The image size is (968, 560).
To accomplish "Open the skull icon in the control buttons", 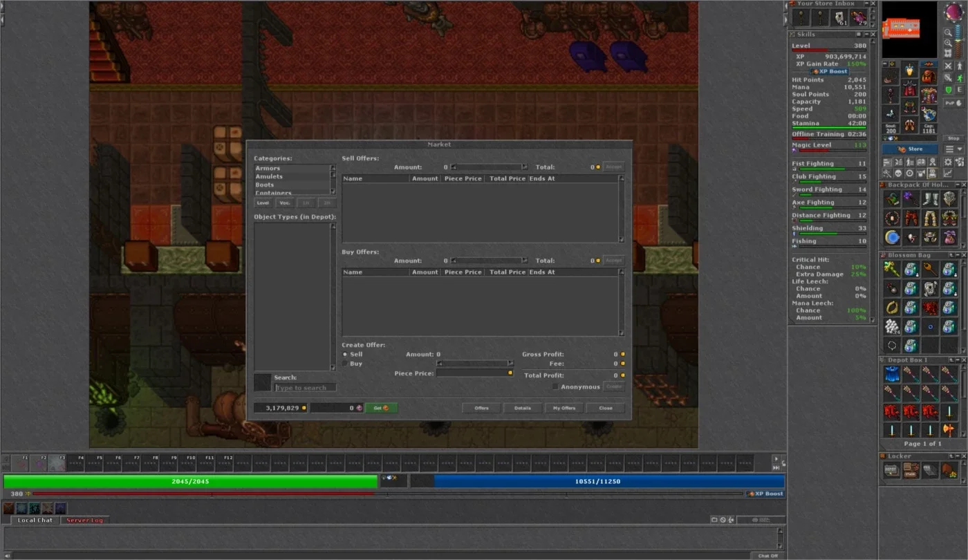I will [899, 173].
